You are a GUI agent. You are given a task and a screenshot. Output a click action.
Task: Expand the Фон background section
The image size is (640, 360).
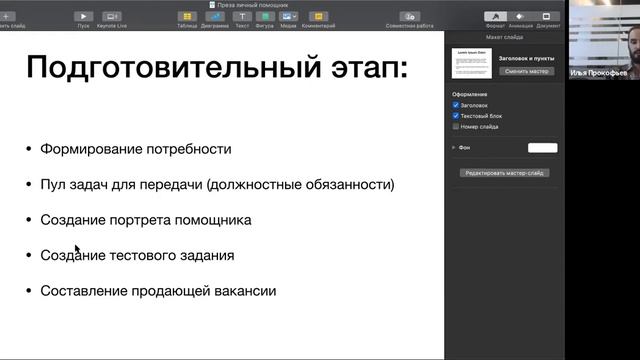coord(453,147)
